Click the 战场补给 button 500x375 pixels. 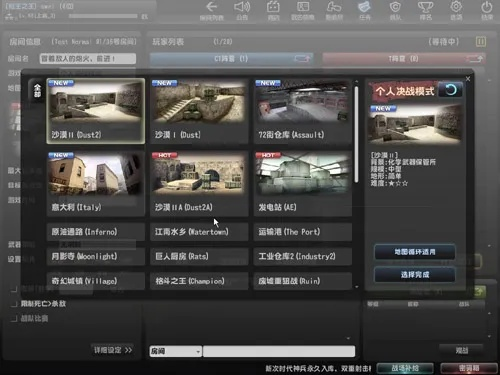click(405, 368)
